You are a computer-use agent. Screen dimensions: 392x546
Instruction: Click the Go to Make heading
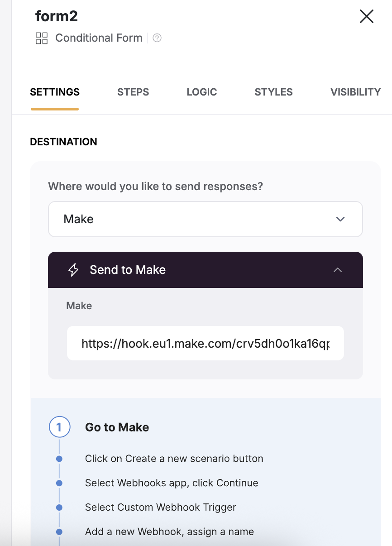(117, 427)
